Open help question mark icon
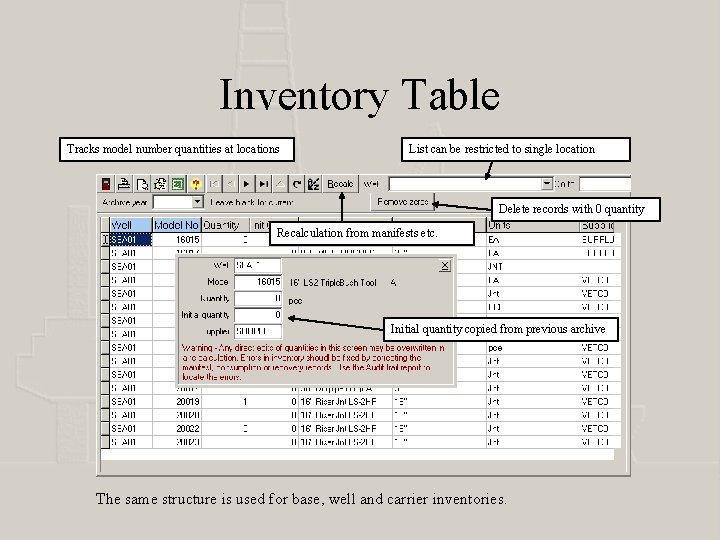This screenshot has width=720, height=540. point(196,184)
